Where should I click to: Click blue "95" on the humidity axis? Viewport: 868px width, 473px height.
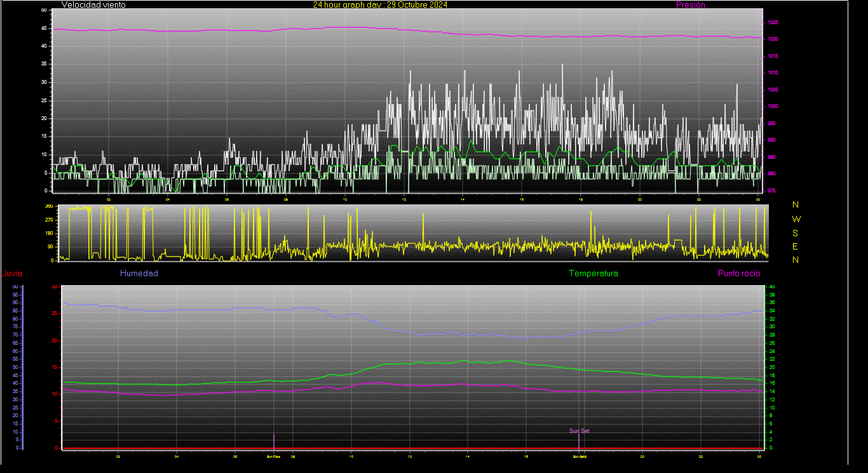[x=15, y=295]
